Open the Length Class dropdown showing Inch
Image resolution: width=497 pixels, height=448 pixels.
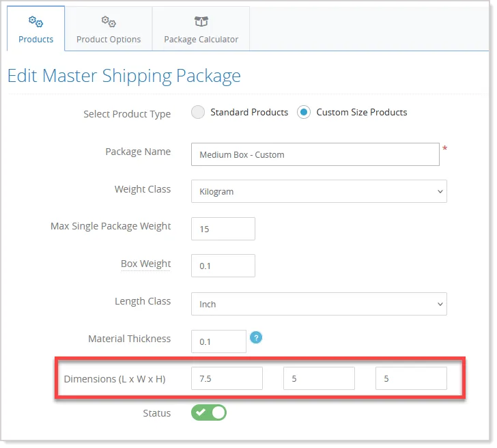tap(319, 304)
